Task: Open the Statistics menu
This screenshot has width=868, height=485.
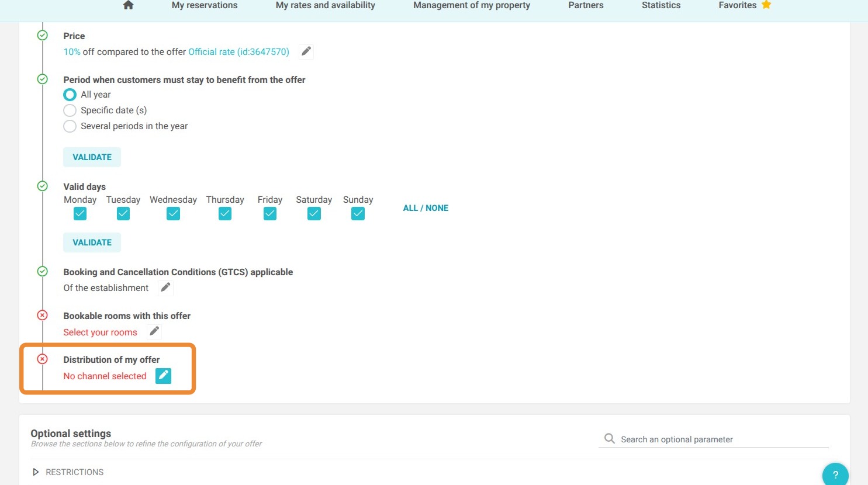Action: tap(661, 5)
